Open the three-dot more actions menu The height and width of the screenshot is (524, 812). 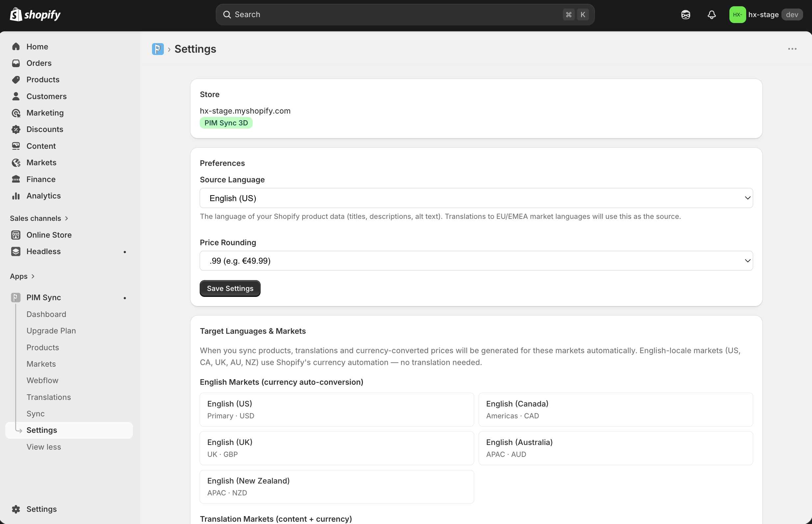pyautogui.click(x=792, y=49)
